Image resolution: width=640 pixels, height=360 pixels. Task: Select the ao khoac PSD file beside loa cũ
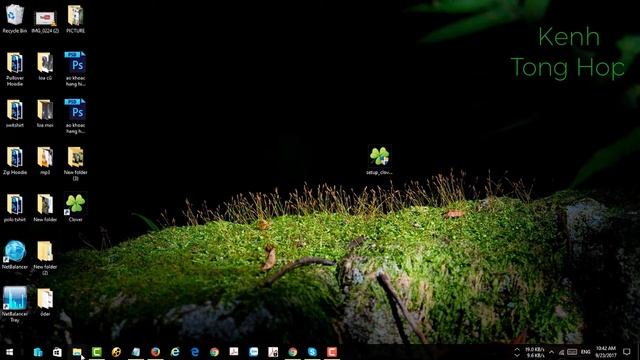tap(76, 69)
